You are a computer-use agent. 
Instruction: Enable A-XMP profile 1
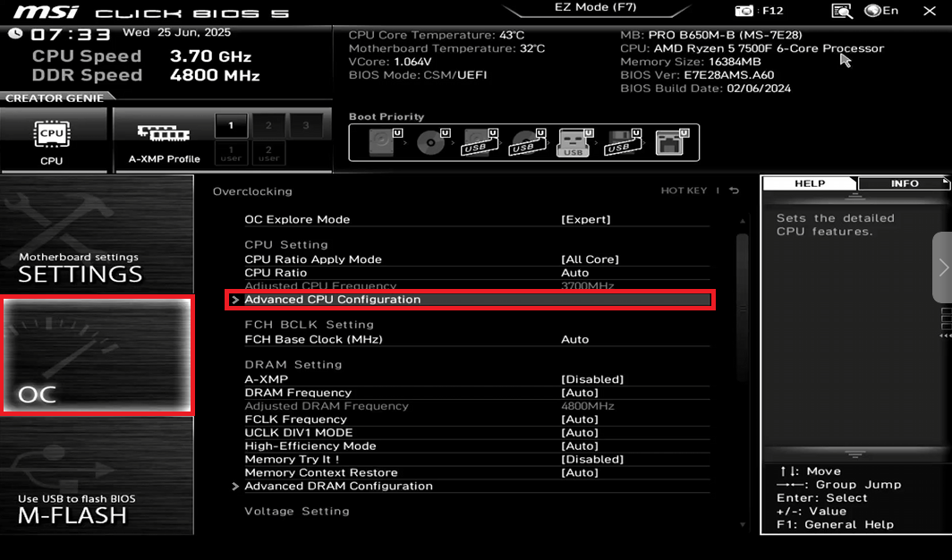click(231, 125)
